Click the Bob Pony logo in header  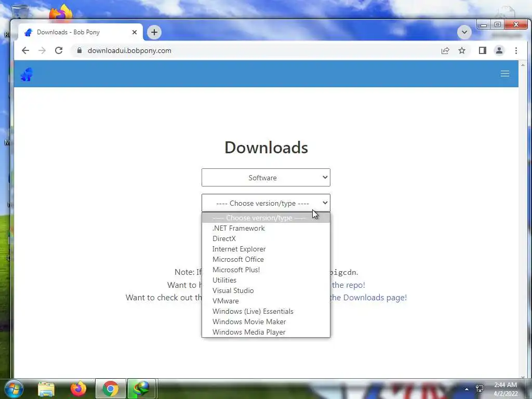27,74
